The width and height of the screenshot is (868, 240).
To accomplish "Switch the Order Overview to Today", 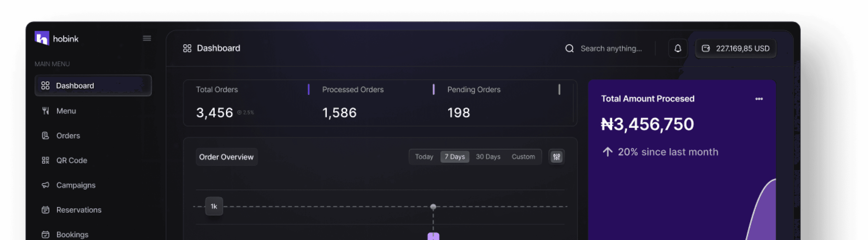I will (x=424, y=156).
